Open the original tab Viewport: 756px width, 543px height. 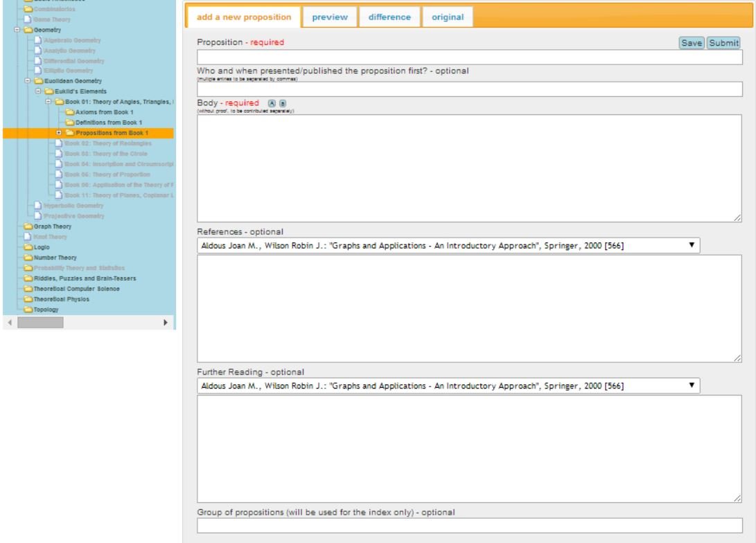tap(448, 17)
